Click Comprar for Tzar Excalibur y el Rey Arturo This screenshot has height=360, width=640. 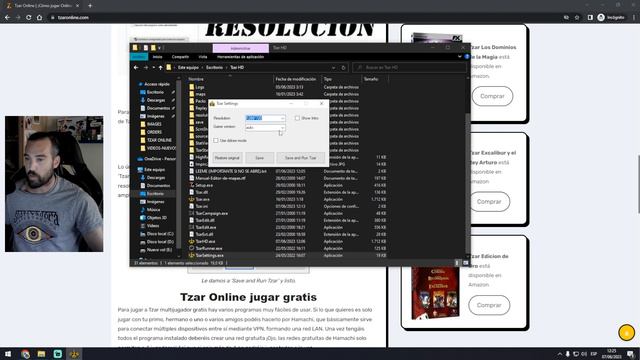[489, 202]
